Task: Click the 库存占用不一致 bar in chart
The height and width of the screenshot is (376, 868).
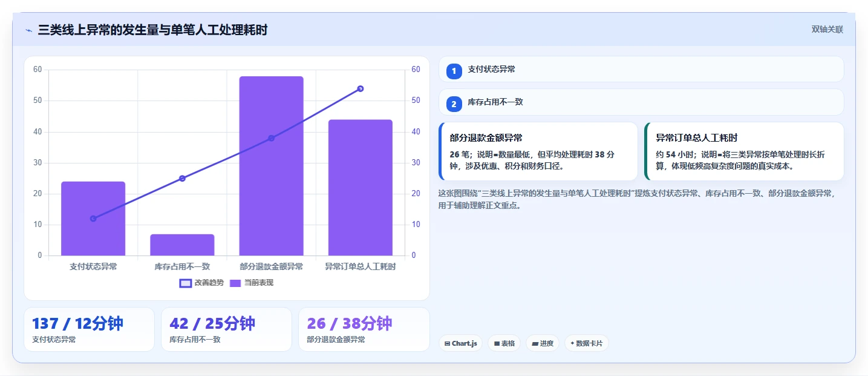Action: point(182,245)
